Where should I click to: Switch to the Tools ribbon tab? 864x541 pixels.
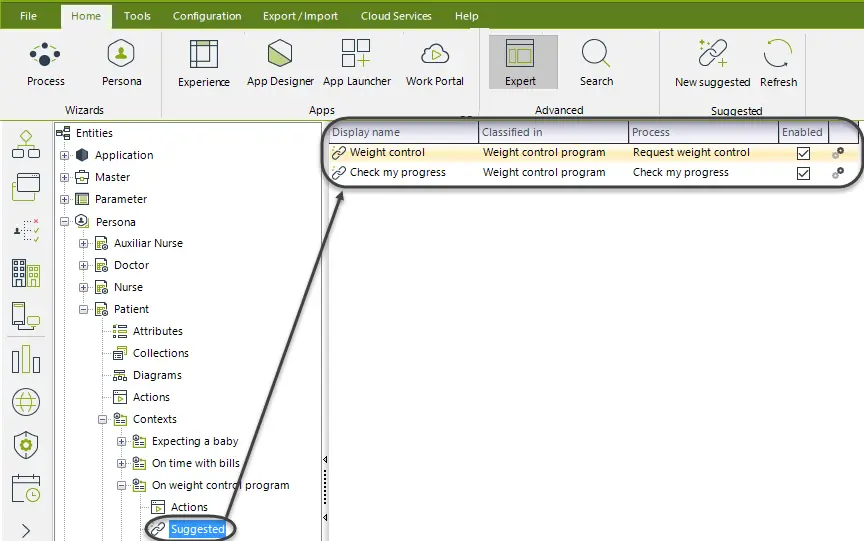pos(137,16)
